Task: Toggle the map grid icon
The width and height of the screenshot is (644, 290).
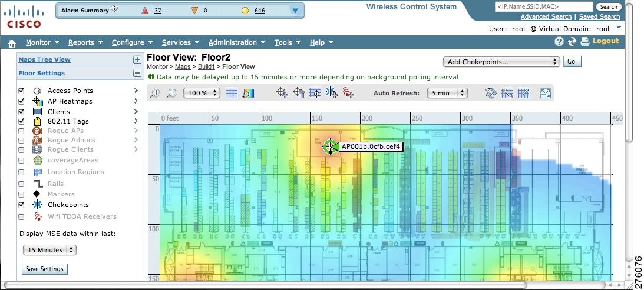Action: tap(232, 93)
